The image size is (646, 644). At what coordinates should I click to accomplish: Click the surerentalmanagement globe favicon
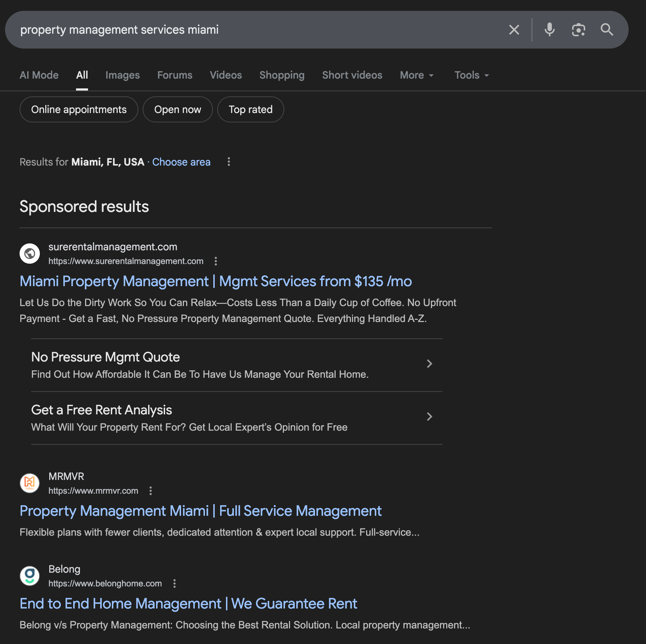pyautogui.click(x=30, y=254)
